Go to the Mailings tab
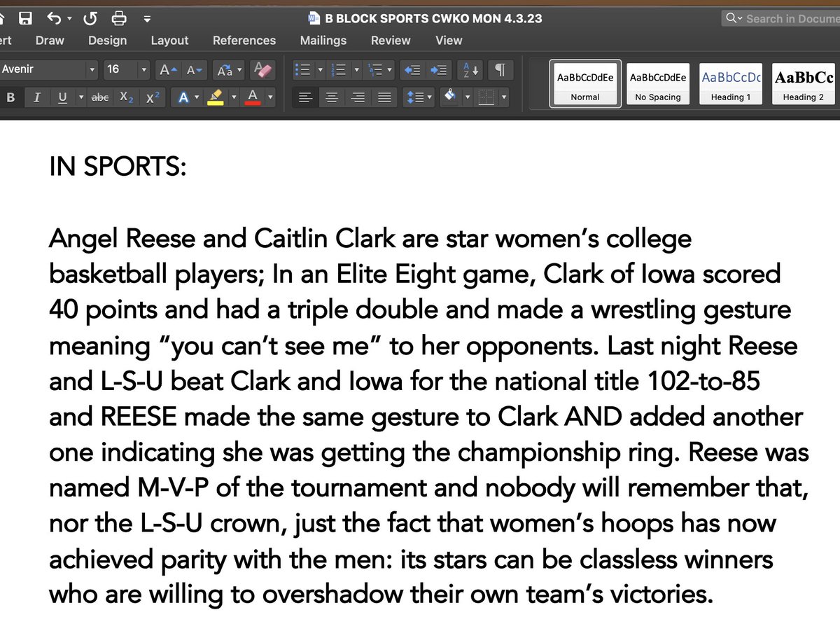The height and width of the screenshot is (631, 840). pyautogui.click(x=323, y=41)
